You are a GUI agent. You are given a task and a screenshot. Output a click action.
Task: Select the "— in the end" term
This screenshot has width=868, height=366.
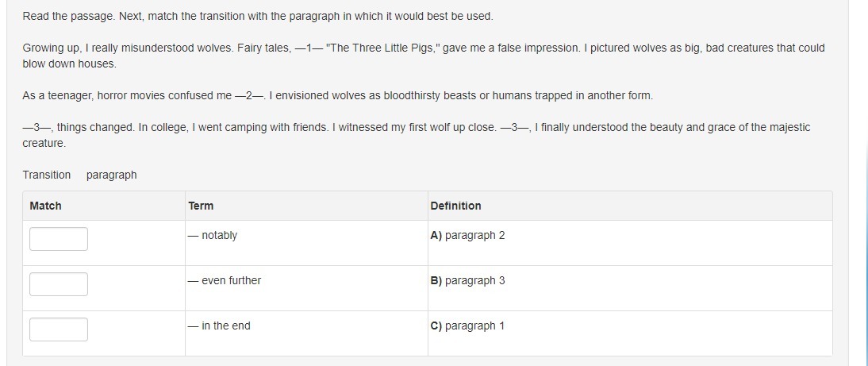pyautogui.click(x=219, y=326)
